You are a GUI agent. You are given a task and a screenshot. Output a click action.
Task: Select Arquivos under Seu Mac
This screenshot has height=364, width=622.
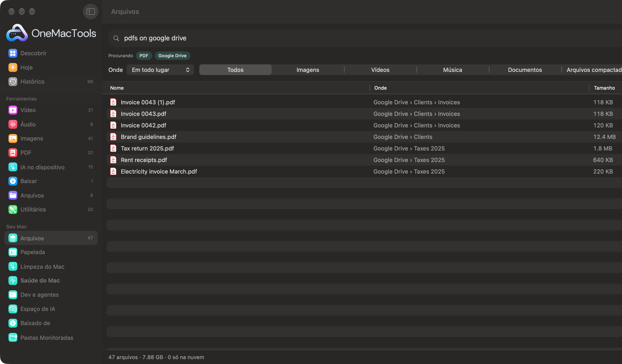pos(51,238)
